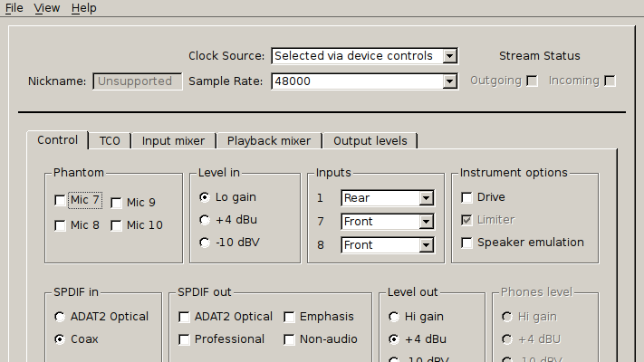Open the Input 1 Rear dropdown

[x=388, y=198]
